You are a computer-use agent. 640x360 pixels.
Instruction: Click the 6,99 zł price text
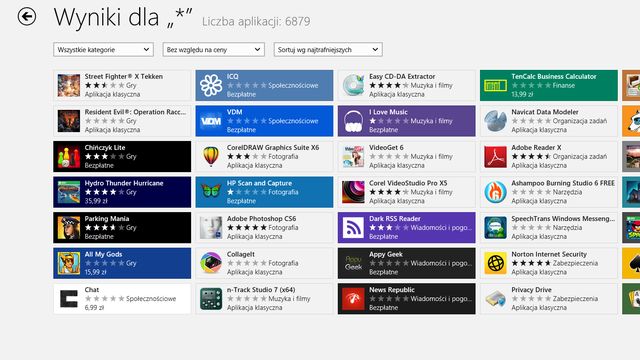pyautogui.click(x=94, y=307)
